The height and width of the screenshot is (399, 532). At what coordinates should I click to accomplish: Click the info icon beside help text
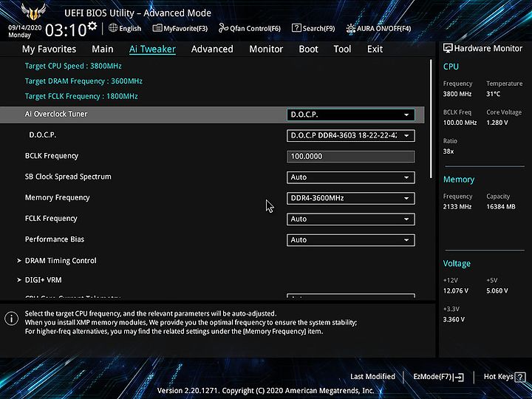coord(11,318)
